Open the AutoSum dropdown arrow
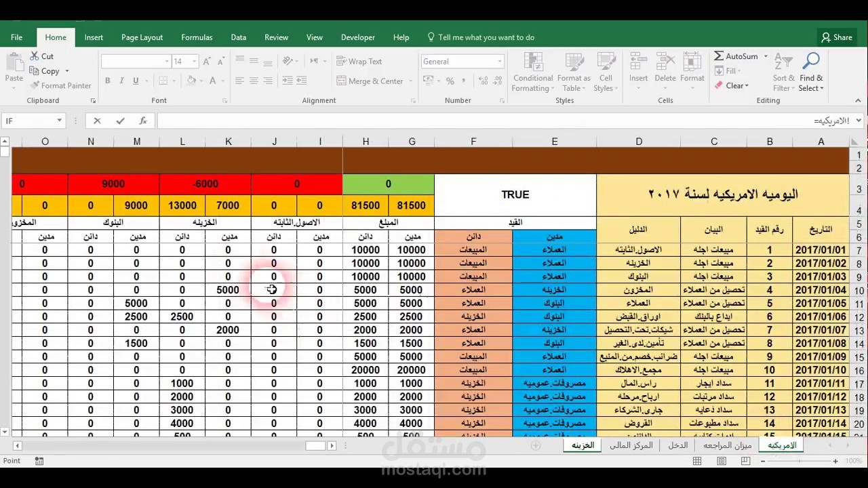 [766, 56]
